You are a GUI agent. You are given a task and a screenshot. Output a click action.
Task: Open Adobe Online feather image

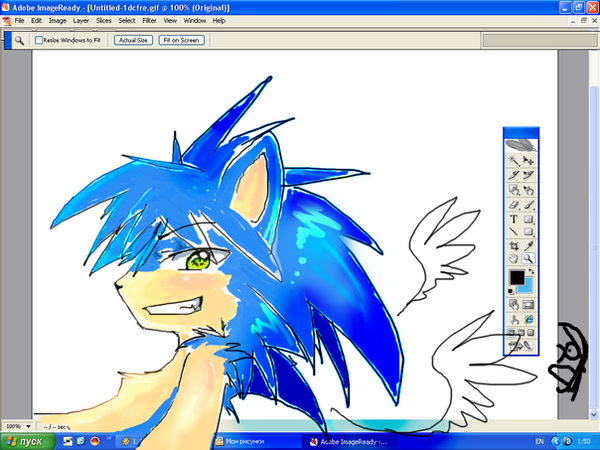coord(521,145)
